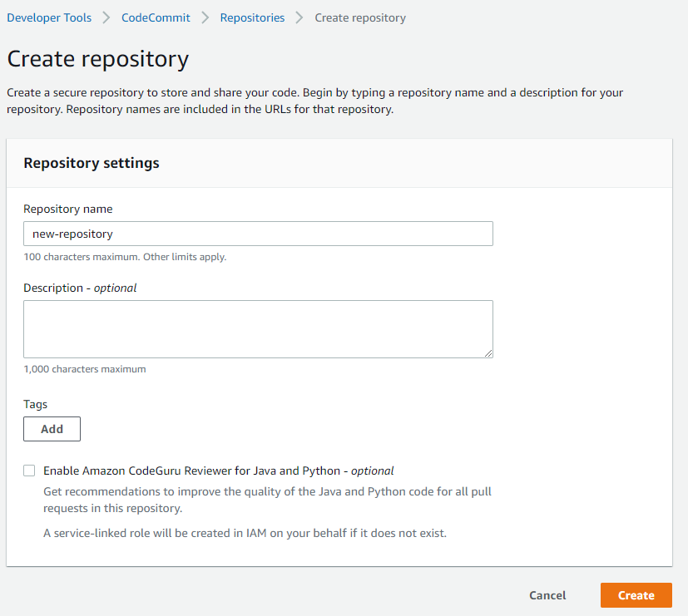Navigate to CodeCommit via the breadcrumb
This screenshot has height=616, width=688.
[x=155, y=17]
